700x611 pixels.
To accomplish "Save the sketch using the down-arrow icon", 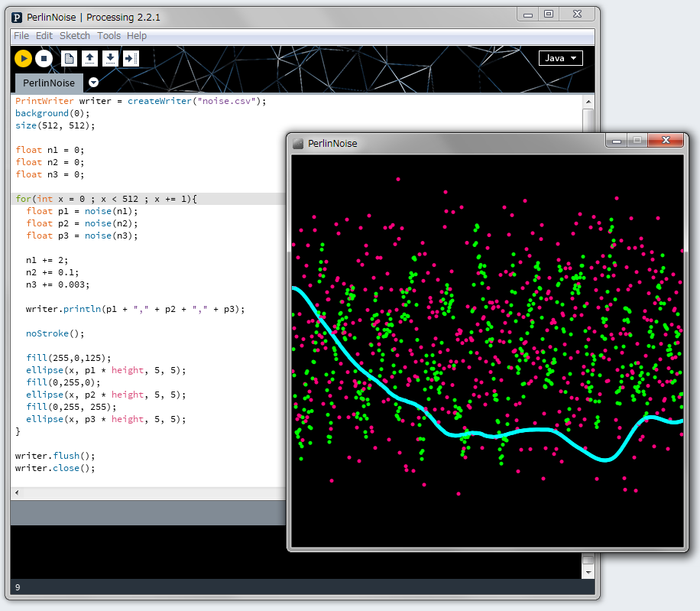I will coord(110,58).
